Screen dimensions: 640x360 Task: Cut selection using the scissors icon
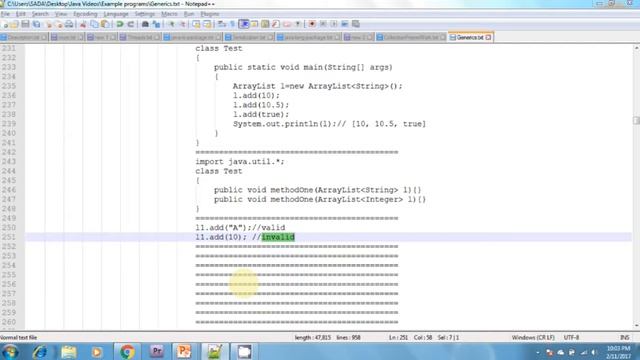point(83,24)
